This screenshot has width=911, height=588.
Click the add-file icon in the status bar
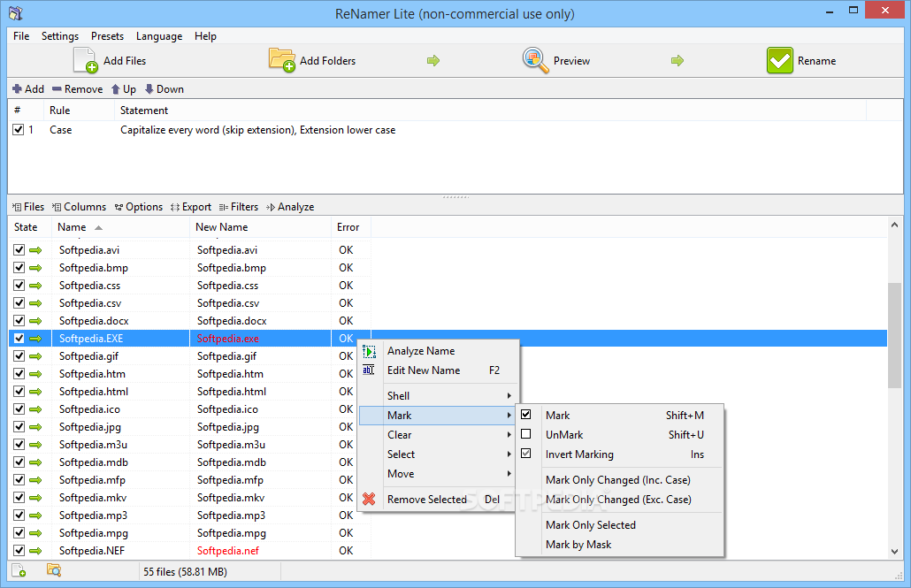click(19, 570)
